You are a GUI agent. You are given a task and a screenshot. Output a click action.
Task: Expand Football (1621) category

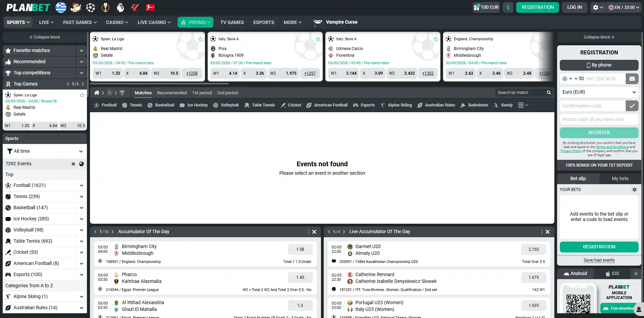pos(82,186)
